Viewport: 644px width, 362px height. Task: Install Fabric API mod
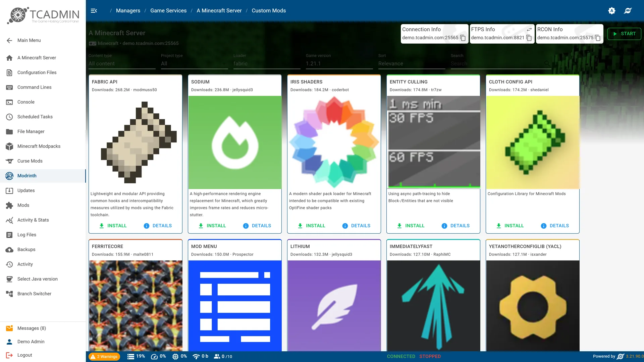pyautogui.click(x=113, y=226)
